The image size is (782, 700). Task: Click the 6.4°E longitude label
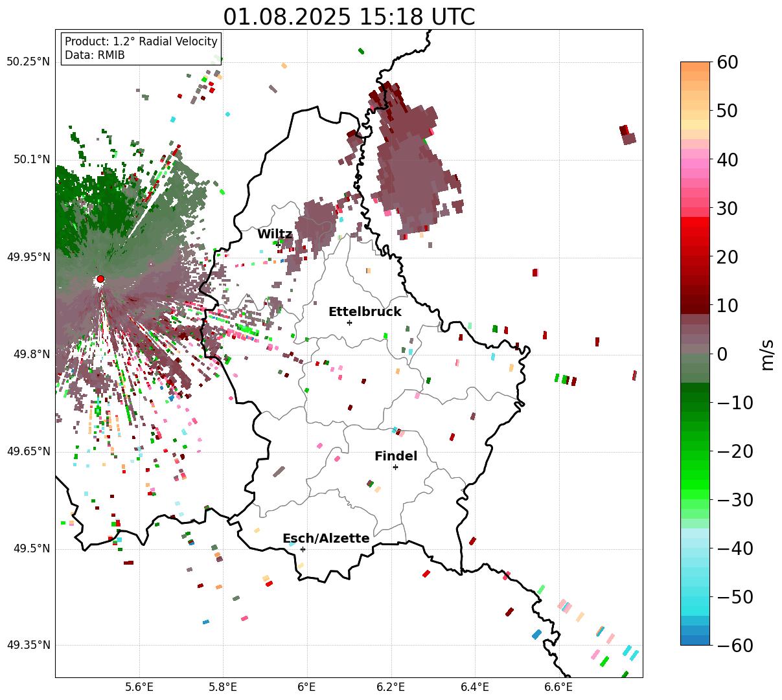475,687
